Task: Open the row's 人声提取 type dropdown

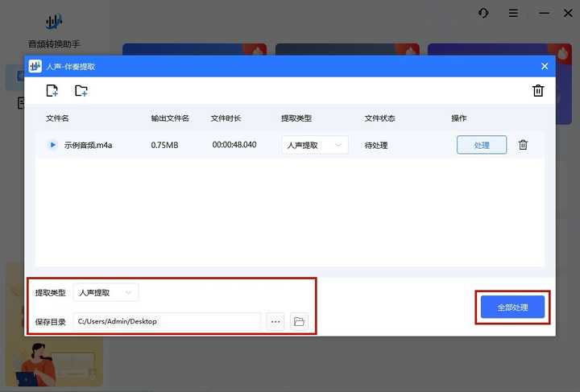Action: point(315,145)
